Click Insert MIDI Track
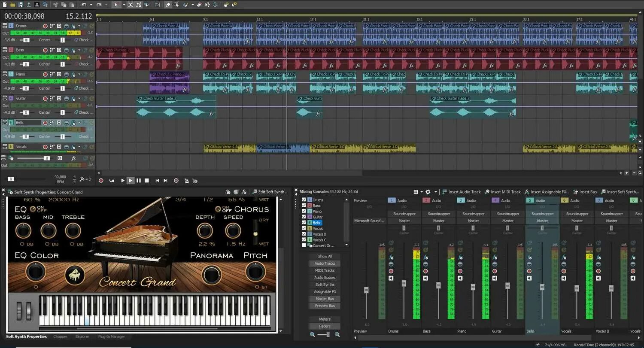This screenshot has height=348, width=644. (502, 192)
